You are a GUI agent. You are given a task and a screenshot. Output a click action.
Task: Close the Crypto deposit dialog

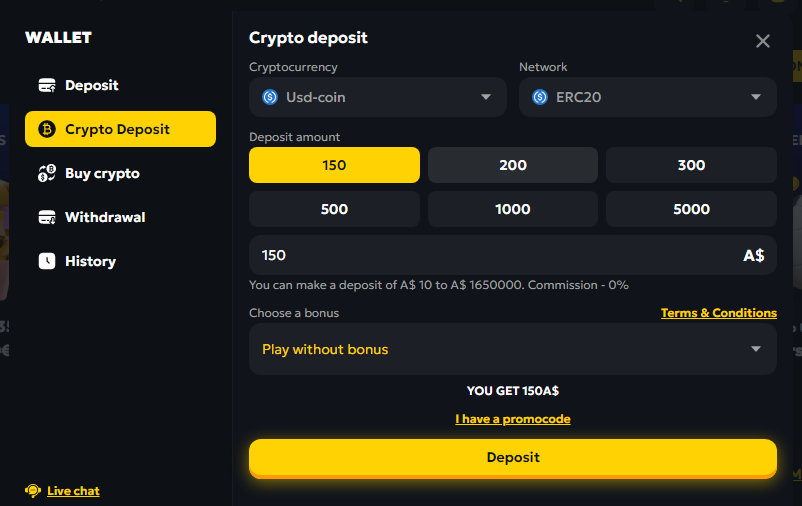point(763,41)
